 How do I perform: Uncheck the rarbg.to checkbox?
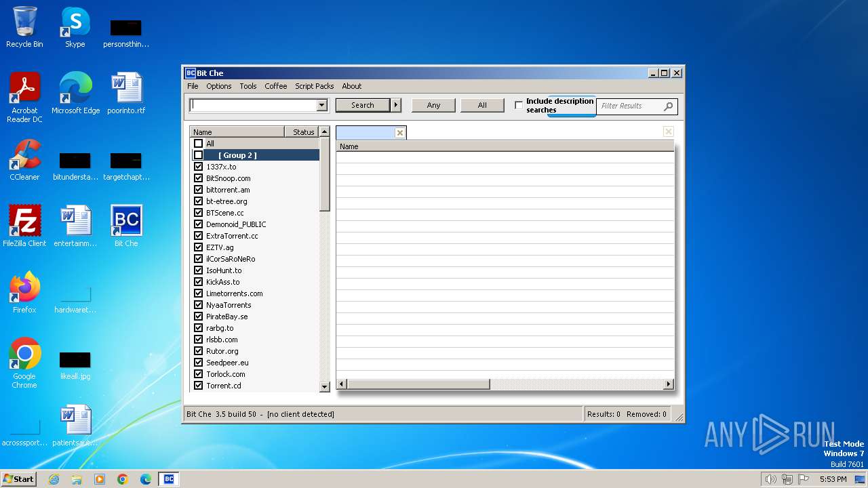tap(199, 328)
